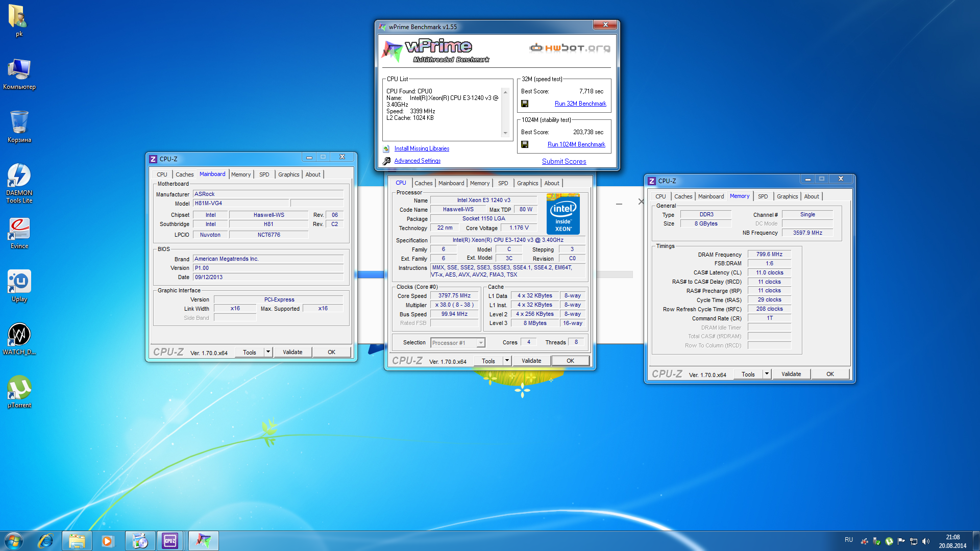The image size is (980, 551).
Task: Close the wPrime Benchmark window
Action: point(605,25)
